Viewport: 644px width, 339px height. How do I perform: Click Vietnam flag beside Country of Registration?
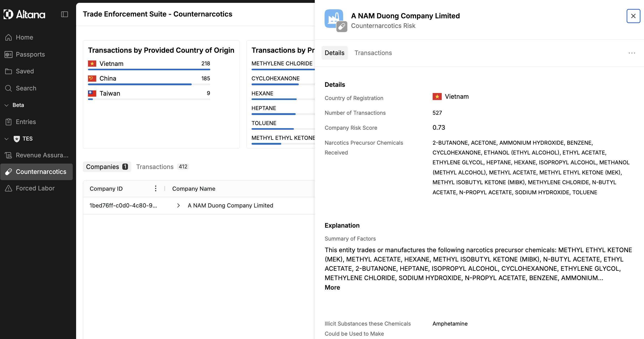coord(437,96)
